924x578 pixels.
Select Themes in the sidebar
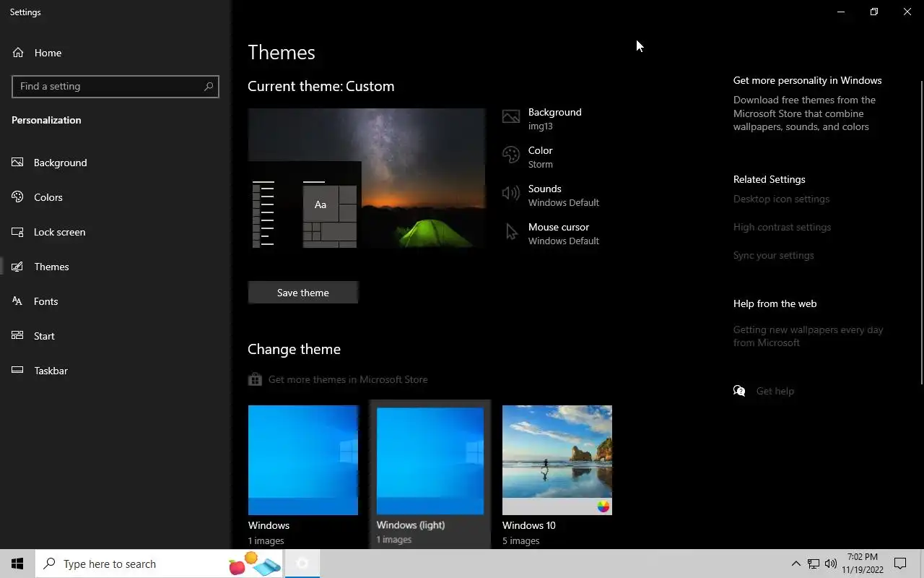(x=115, y=267)
